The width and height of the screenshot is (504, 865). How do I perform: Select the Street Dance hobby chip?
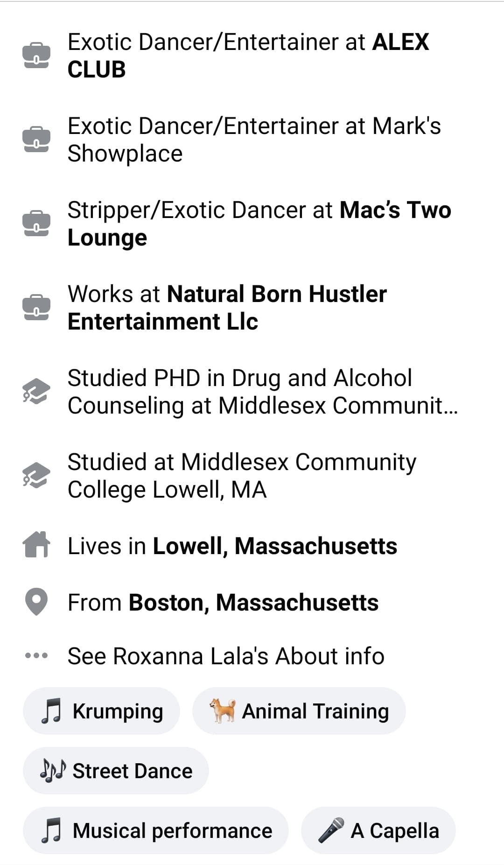point(116,771)
